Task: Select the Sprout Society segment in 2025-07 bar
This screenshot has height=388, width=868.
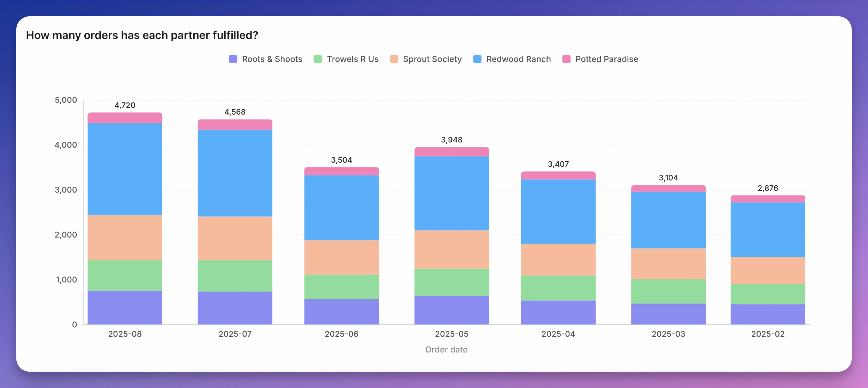Action: point(235,238)
